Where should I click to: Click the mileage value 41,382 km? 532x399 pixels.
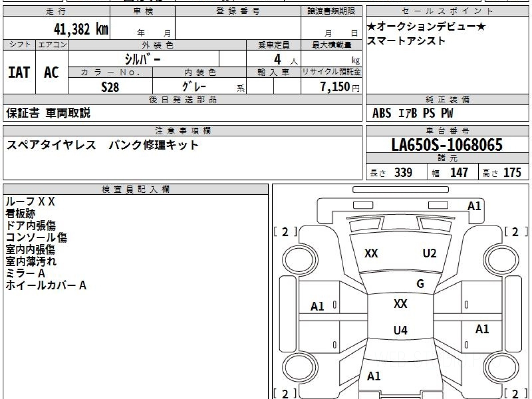click(81, 29)
